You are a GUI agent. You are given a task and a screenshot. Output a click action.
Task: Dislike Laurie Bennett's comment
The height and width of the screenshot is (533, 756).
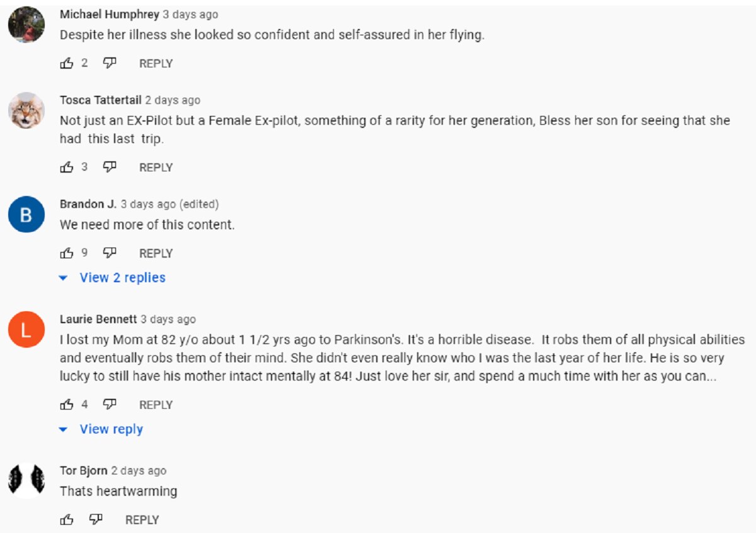point(110,404)
